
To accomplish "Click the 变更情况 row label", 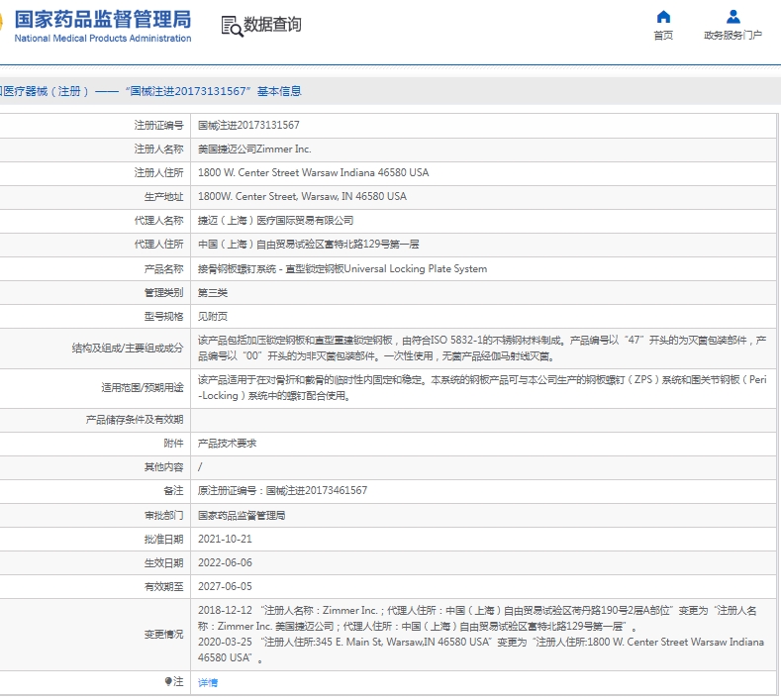I will click(x=164, y=635).
